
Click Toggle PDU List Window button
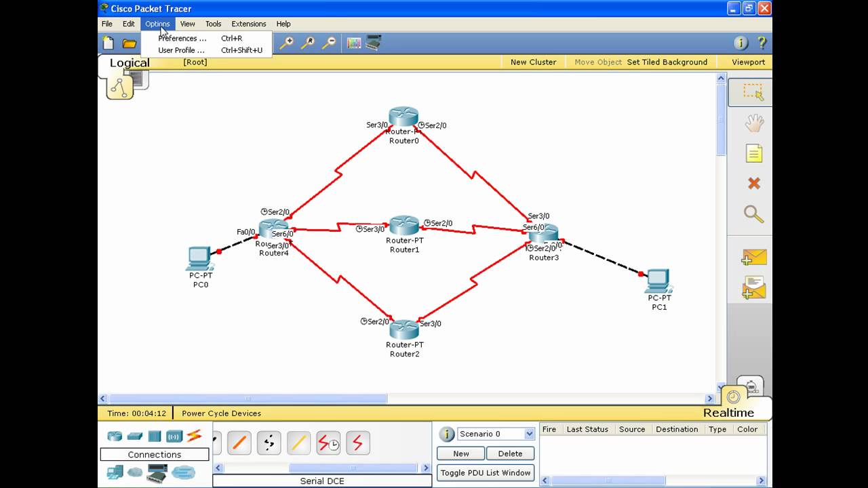tap(486, 472)
